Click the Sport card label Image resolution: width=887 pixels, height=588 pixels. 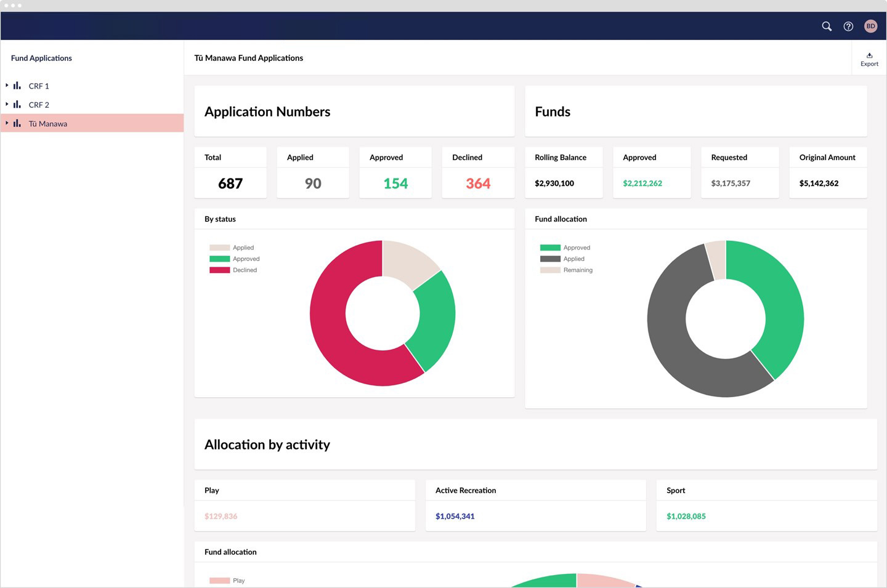coord(676,491)
